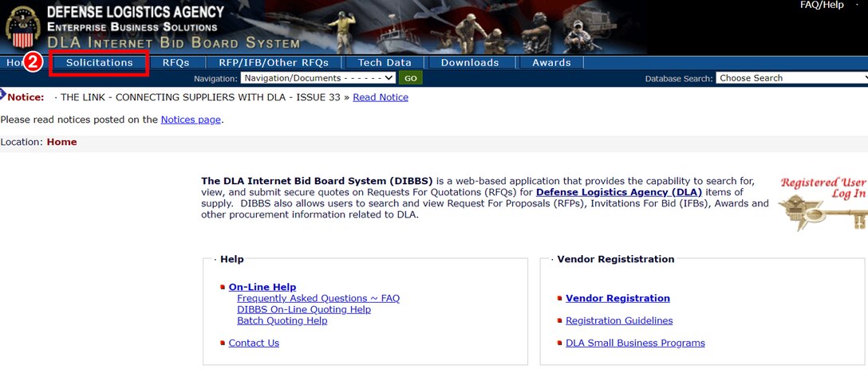Select the RFP/IFB/Other RFQs tab
The width and height of the screenshot is (868, 373).
coord(274,62)
